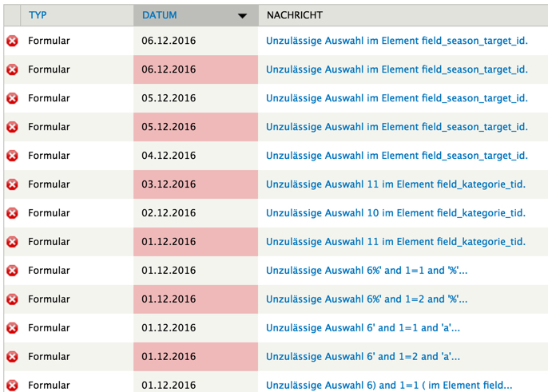Click error icon beside "6' and 1=2" message
The width and height of the screenshot is (548, 392).
click(x=12, y=357)
